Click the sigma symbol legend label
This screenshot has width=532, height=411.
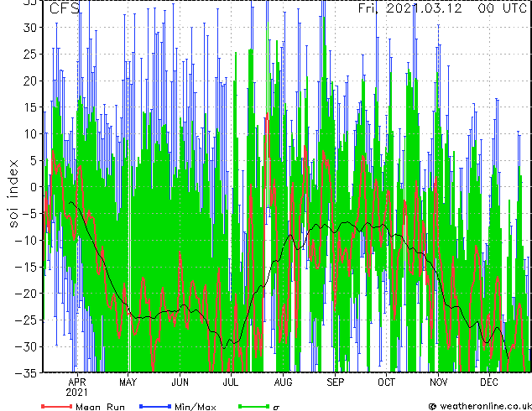click(x=276, y=408)
